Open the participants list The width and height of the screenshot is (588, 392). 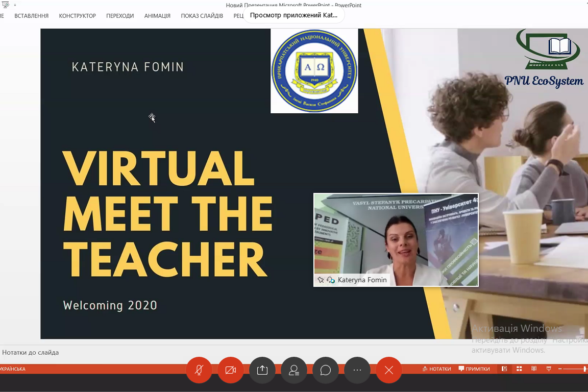point(294,370)
